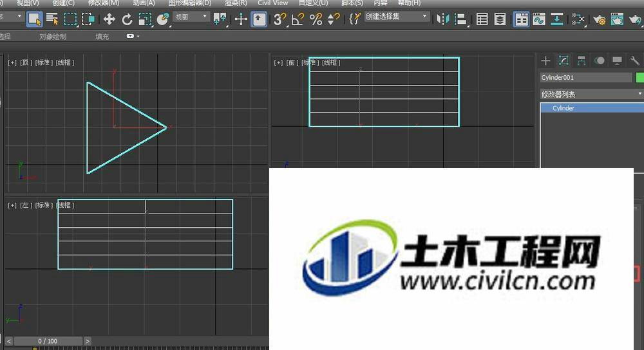Open the Curve Editor
This screenshot has height=350, width=644.
tap(539, 19)
